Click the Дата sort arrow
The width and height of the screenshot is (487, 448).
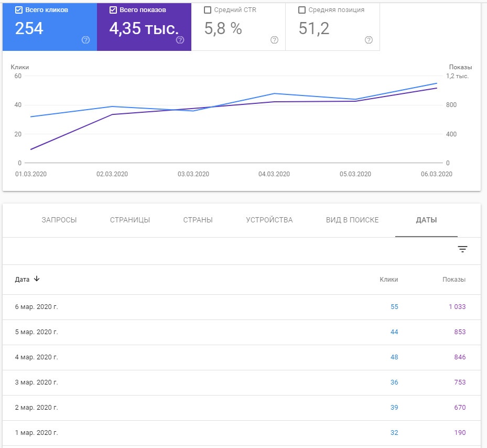37,279
